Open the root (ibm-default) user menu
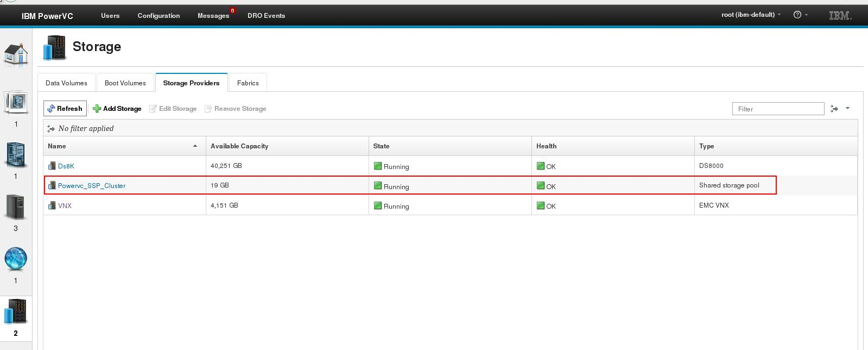 [751, 15]
